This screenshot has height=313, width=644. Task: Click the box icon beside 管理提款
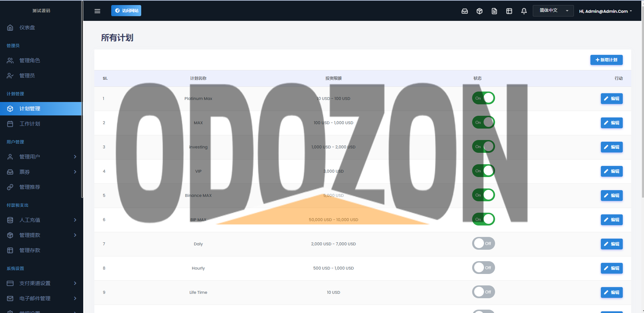pos(10,235)
